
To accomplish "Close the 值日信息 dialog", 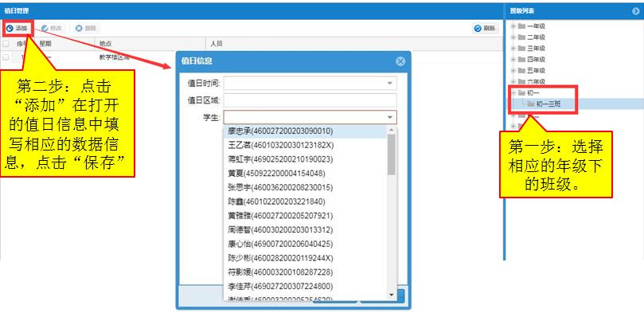I will 400,61.
